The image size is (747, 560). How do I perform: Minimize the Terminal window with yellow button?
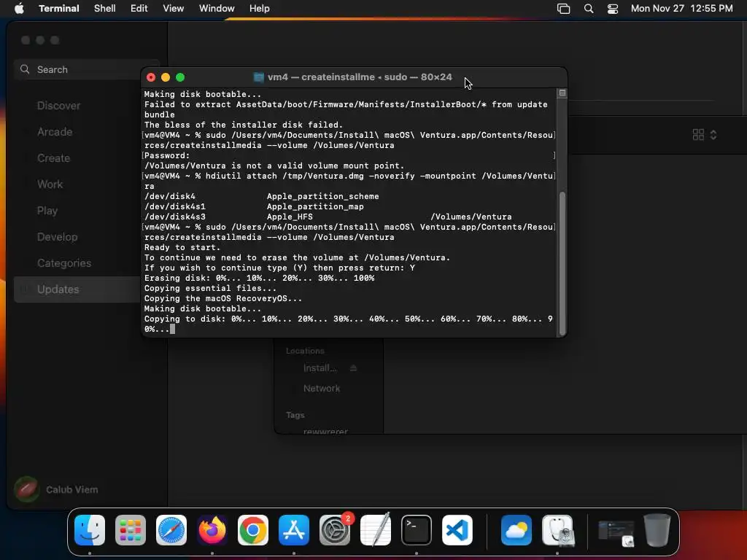166,77
